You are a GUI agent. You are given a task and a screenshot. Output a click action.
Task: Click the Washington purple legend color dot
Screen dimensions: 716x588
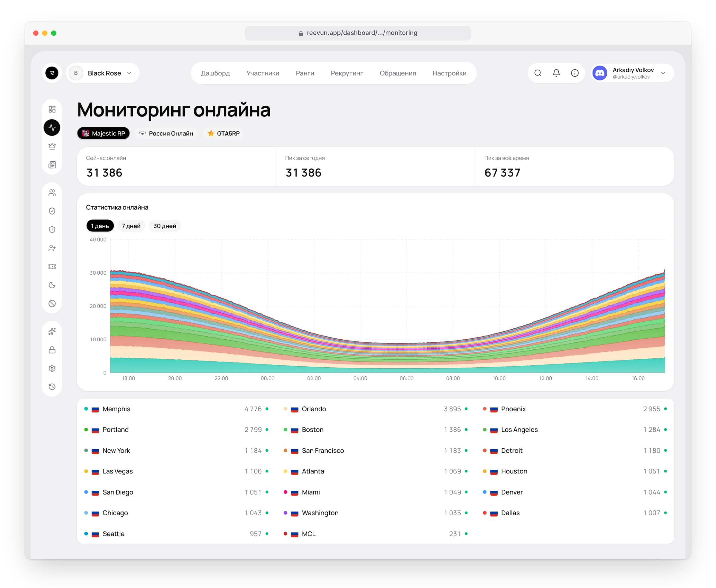[286, 513]
